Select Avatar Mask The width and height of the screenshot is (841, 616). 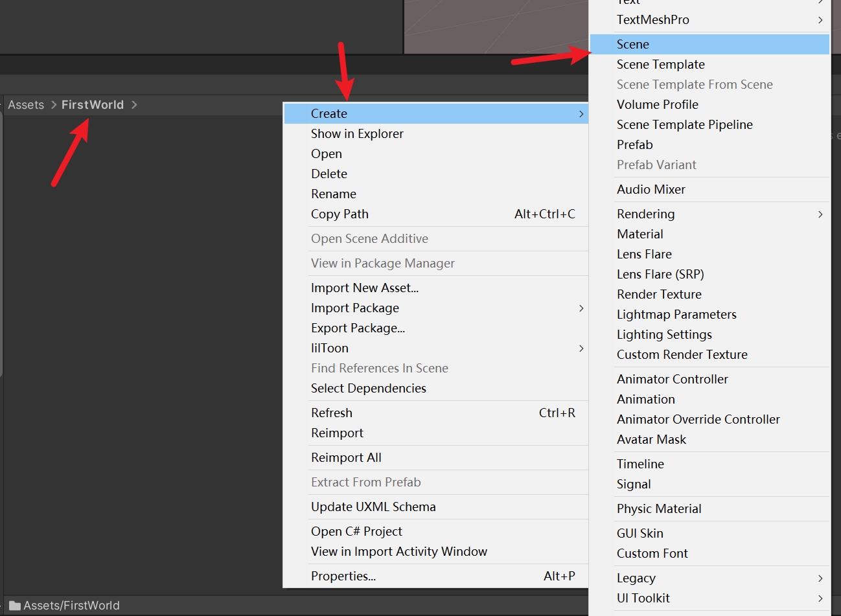[710, 439]
